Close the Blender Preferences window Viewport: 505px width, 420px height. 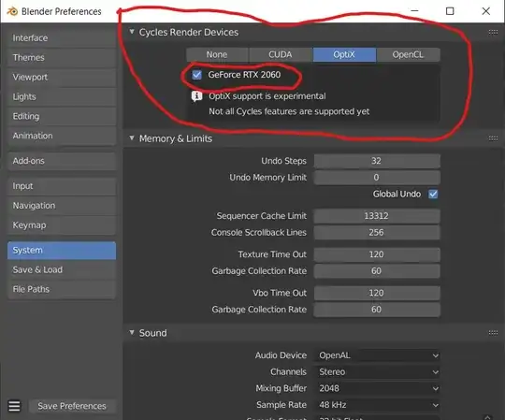(486, 11)
